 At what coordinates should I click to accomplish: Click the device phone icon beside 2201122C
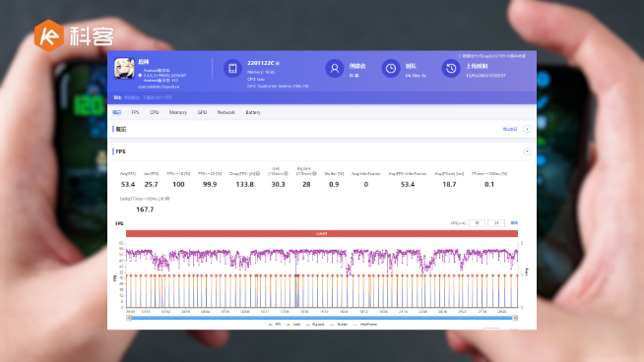(x=232, y=68)
